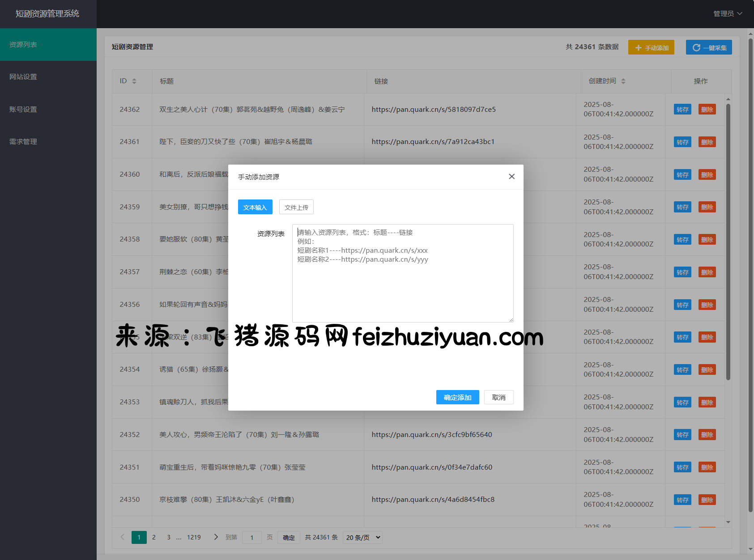The image size is (754, 560).
Task: Sort by creation time column arrows
Action: [623, 81]
